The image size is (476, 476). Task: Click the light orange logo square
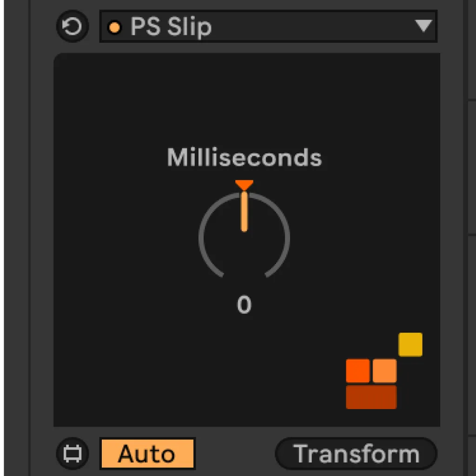tap(384, 370)
